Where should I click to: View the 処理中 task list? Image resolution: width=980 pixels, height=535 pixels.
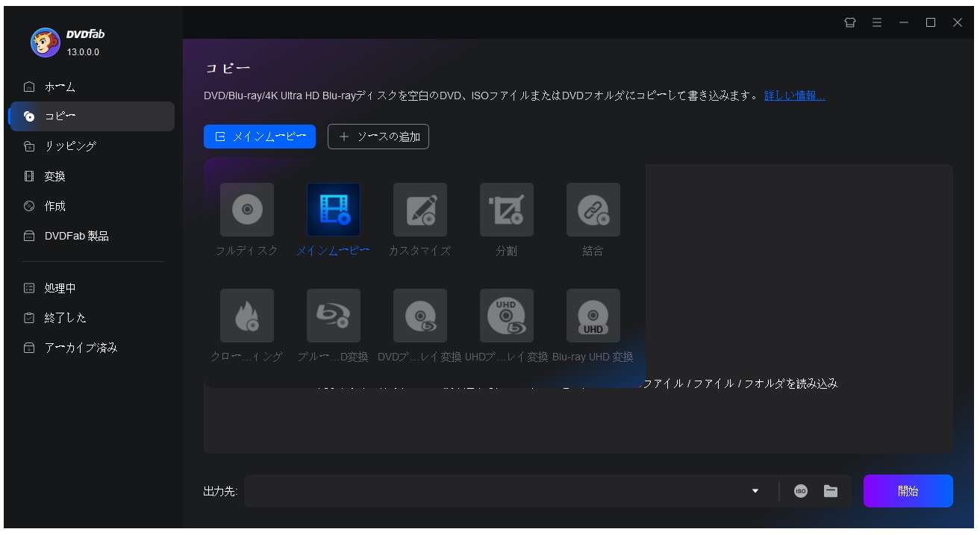(x=91, y=288)
